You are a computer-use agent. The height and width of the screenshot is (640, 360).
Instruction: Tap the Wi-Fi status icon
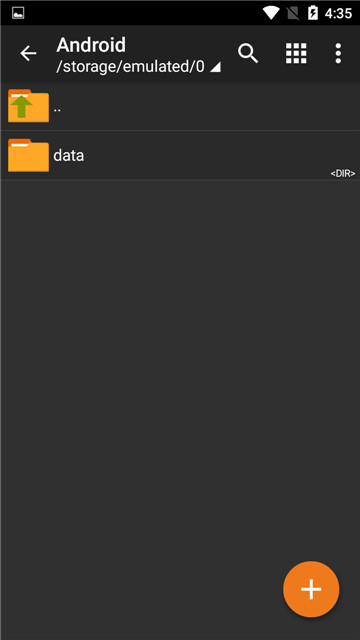pos(271,13)
